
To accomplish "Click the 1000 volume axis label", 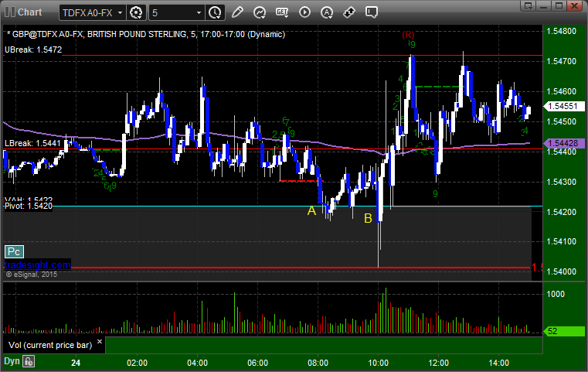I will click(x=556, y=295).
